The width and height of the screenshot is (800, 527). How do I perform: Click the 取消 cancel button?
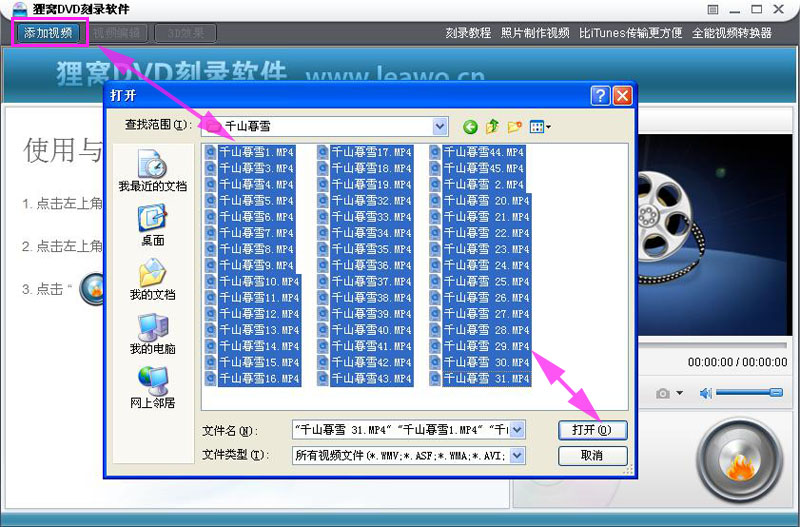pos(592,456)
